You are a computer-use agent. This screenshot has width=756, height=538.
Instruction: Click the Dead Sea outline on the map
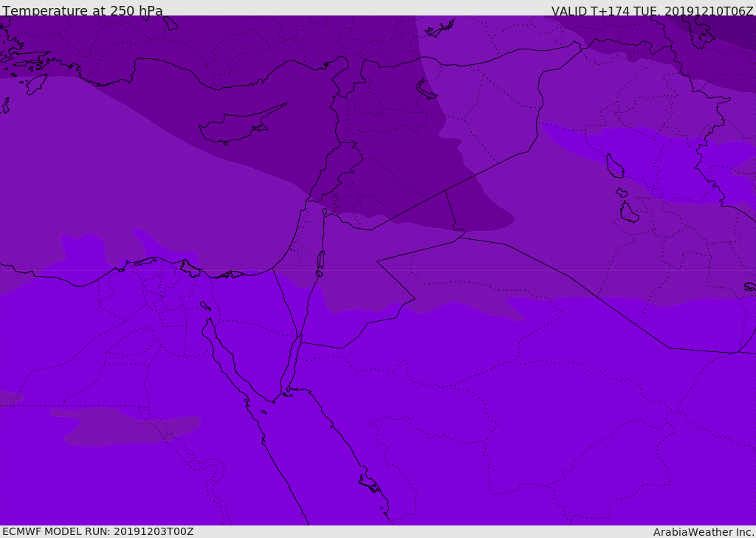[x=320, y=262]
